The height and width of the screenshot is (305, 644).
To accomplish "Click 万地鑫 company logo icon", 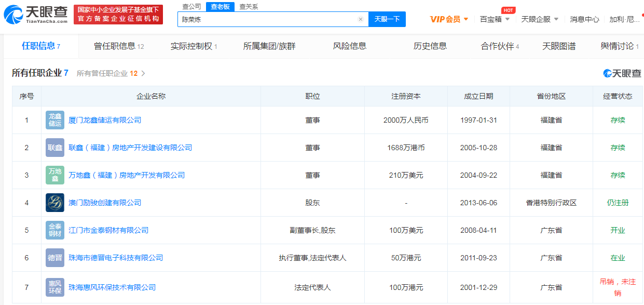I will click(55, 175).
